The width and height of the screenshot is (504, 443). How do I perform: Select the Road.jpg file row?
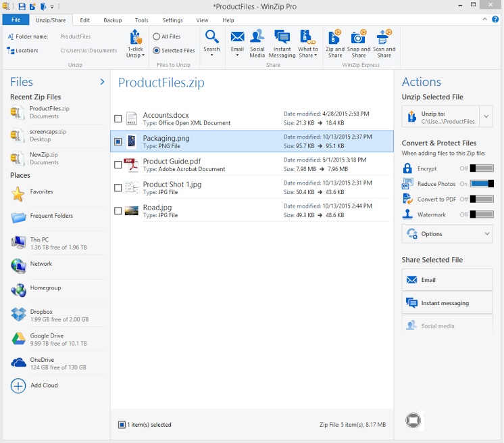[252, 211]
